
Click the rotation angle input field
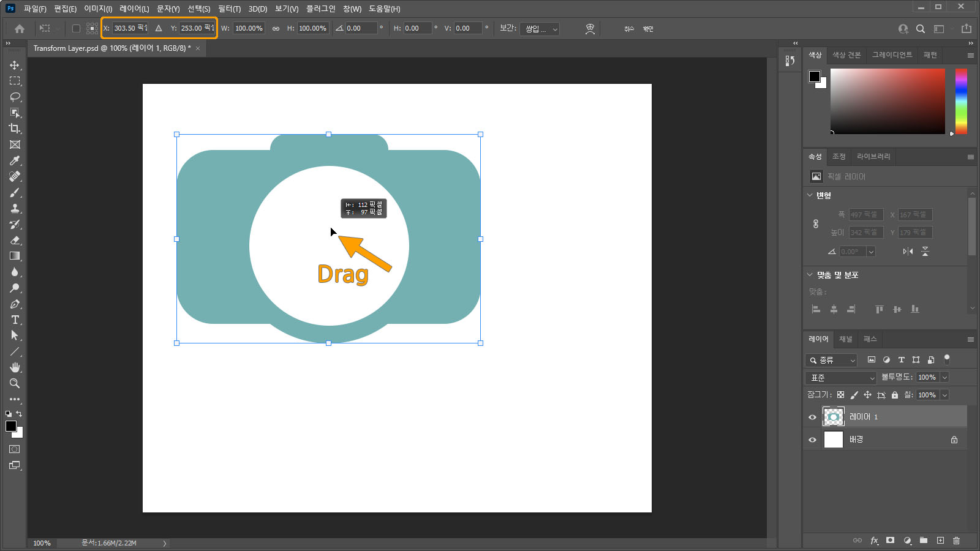click(361, 28)
